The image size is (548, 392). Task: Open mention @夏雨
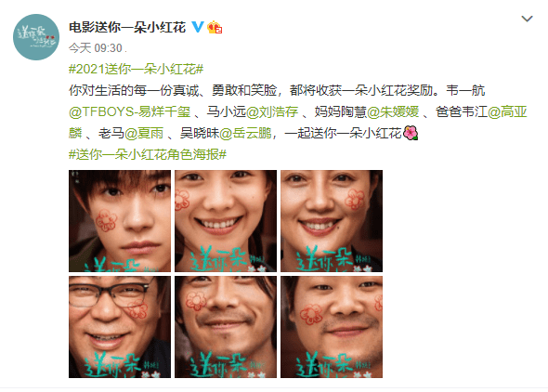click(144, 133)
